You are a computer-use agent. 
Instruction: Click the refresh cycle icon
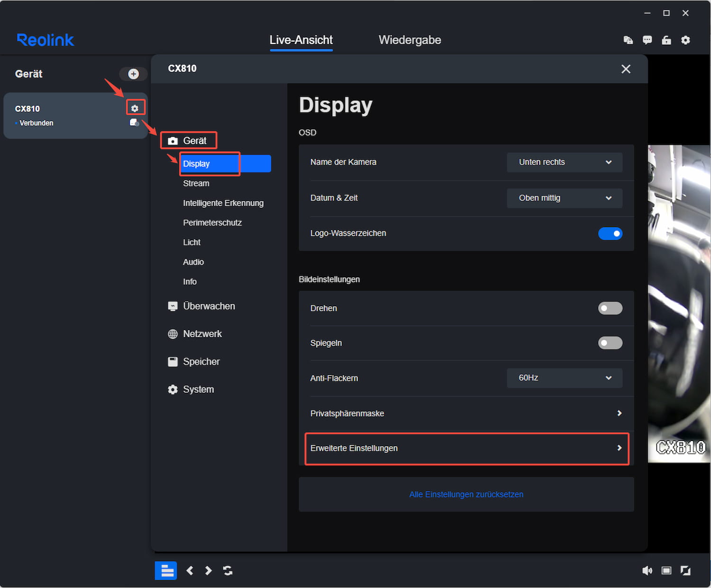click(x=228, y=570)
